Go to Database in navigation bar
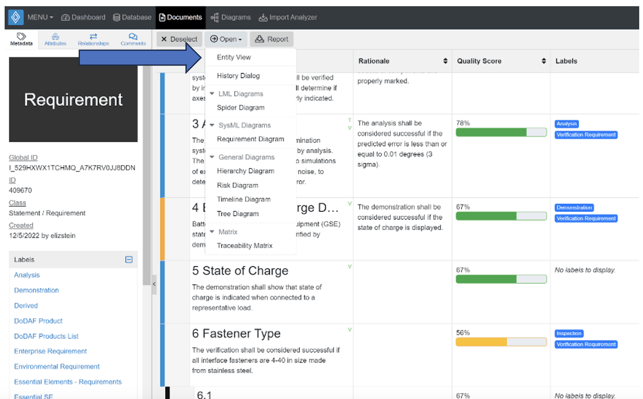 [132, 17]
